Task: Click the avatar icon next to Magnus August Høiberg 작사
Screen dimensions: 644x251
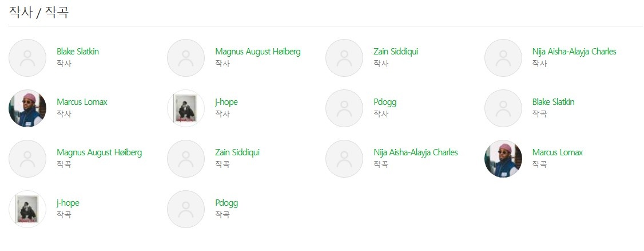Action: click(x=186, y=58)
